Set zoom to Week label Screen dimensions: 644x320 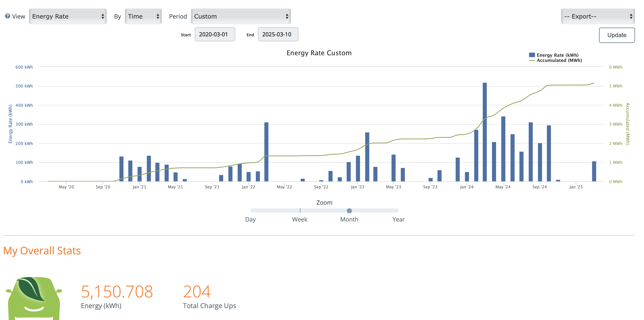click(300, 220)
